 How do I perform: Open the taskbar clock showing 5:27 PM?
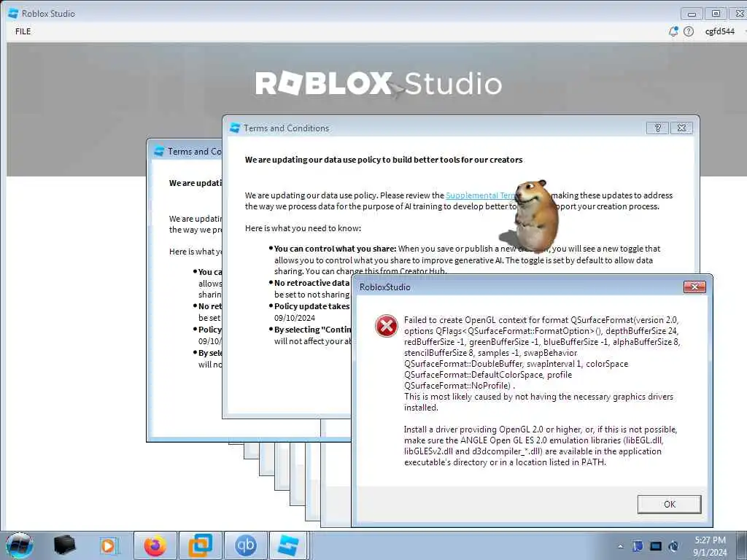[x=710, y=545]
